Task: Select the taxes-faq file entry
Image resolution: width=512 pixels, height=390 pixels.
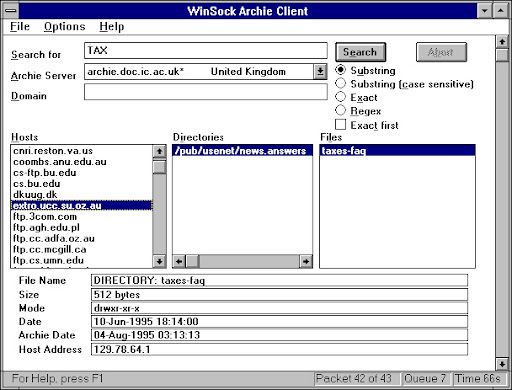Action: [397, 151]
